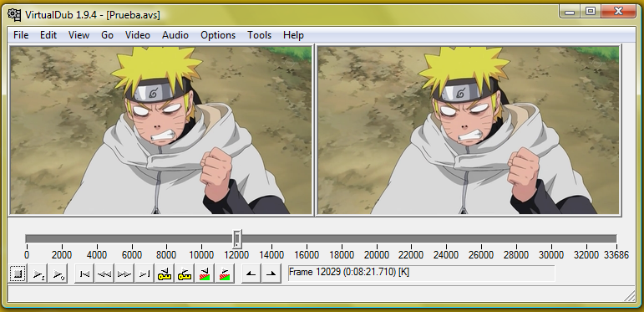This screenshot has width=644, height=312.
Task: Seek to the previous scene change
Action: tap(205, 274)
